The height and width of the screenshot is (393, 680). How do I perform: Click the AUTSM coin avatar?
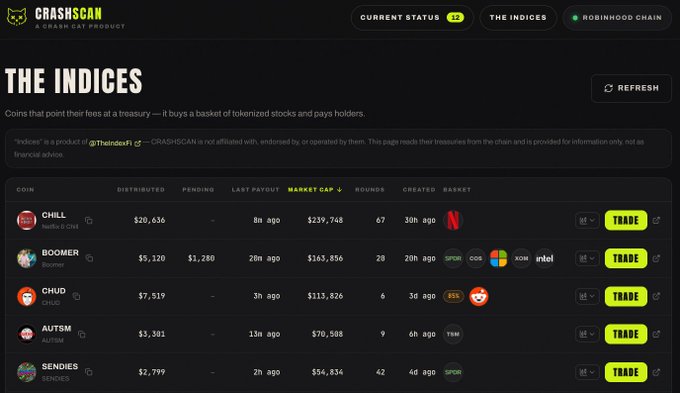26,334
